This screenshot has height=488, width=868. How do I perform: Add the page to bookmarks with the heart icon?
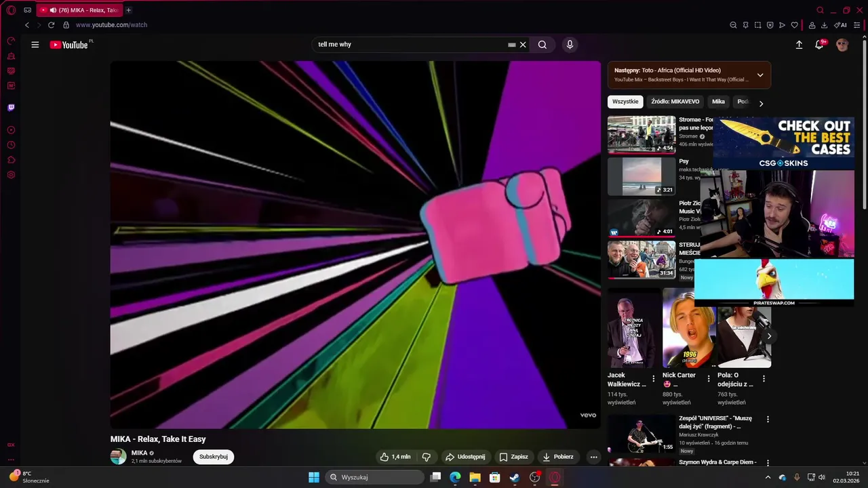[x=794, y=25]
